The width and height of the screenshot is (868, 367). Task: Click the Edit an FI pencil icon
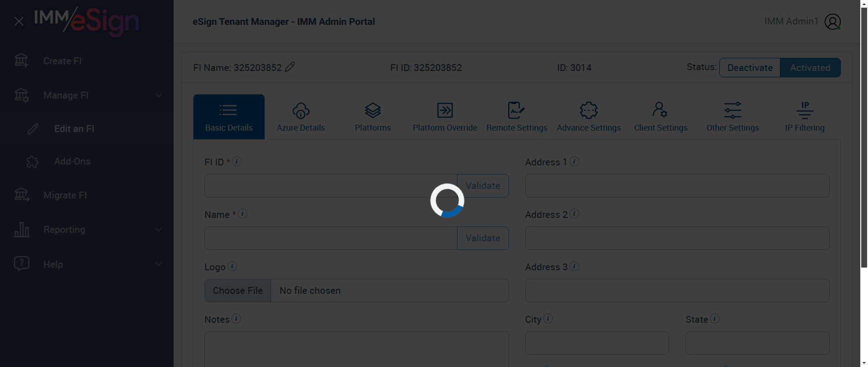tap(33, 129)
